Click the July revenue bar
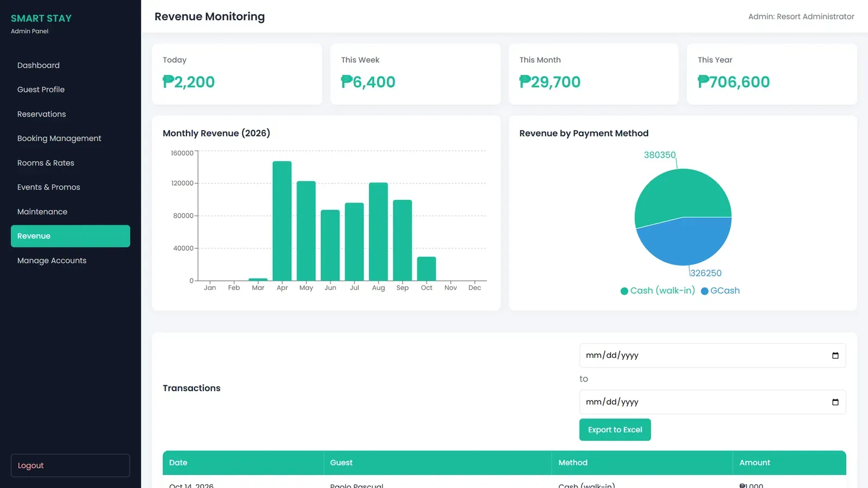Viewport: 868px width, 488px height. 354,242
